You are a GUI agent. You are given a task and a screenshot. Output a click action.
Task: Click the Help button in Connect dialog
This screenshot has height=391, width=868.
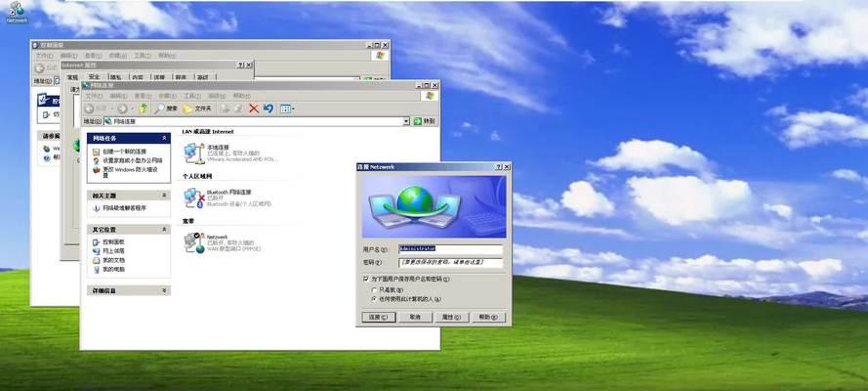tap(489, 317)
